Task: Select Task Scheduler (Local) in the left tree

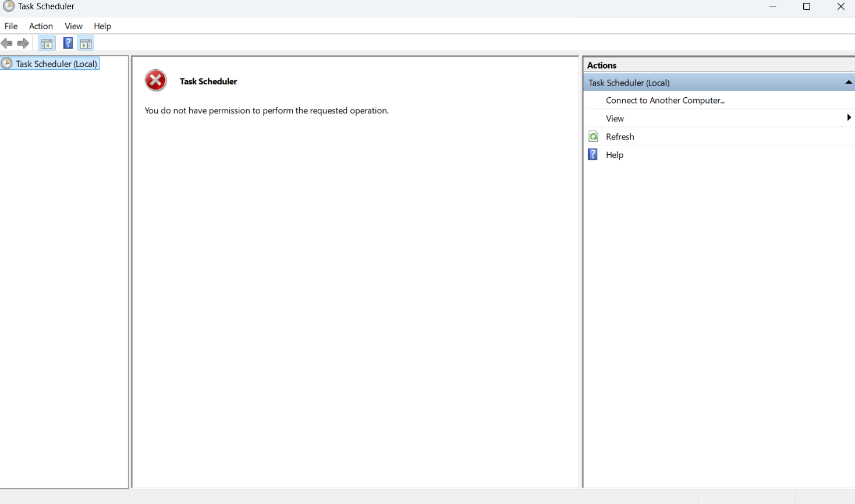Action: tap(55, 63)
